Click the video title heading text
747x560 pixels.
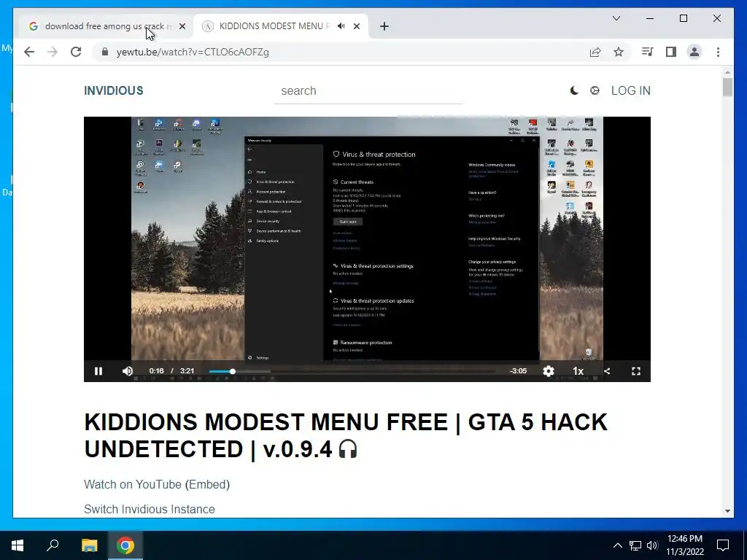click(345, 435)
